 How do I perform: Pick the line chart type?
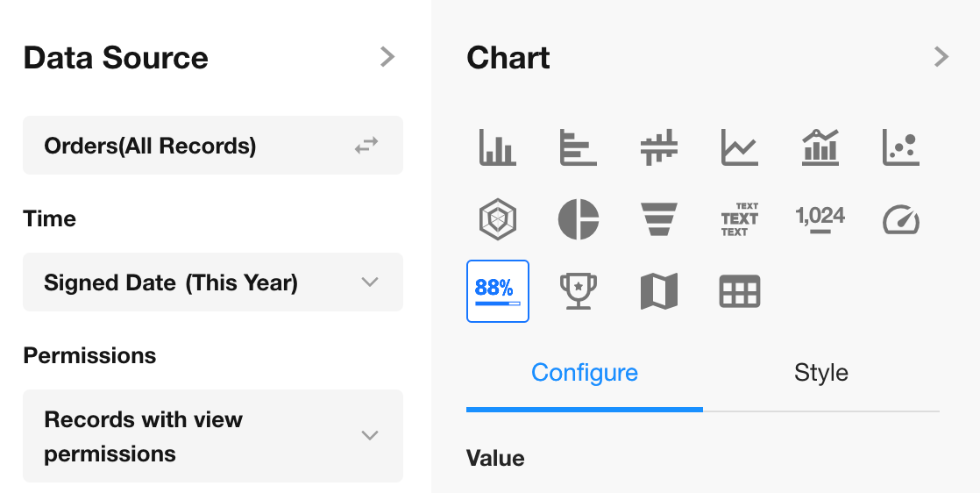[x=739, y=147]
